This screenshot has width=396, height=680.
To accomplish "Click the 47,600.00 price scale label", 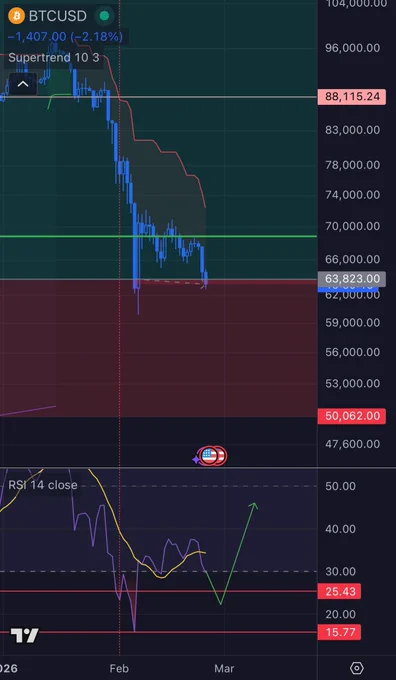I will [353, 444].
